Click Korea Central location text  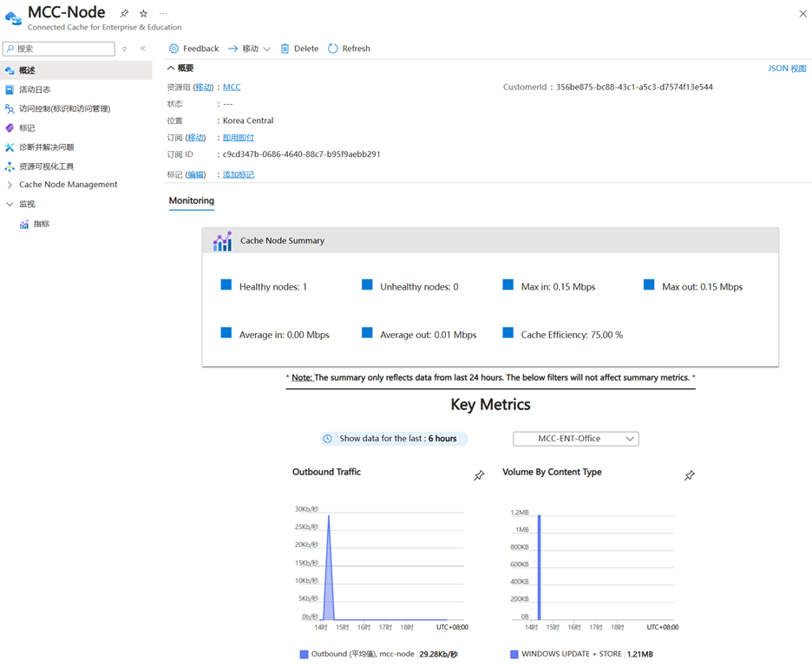[248, 121]
